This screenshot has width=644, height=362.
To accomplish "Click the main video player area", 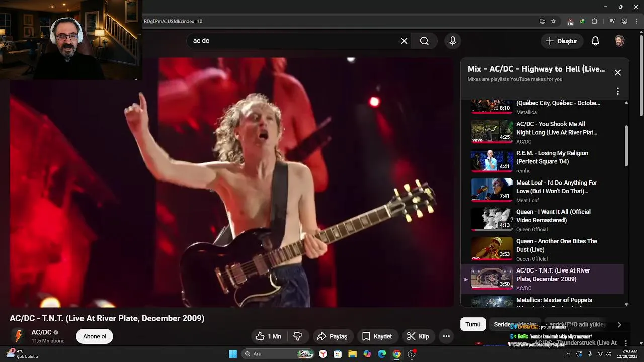I will [x=231, y=182].
